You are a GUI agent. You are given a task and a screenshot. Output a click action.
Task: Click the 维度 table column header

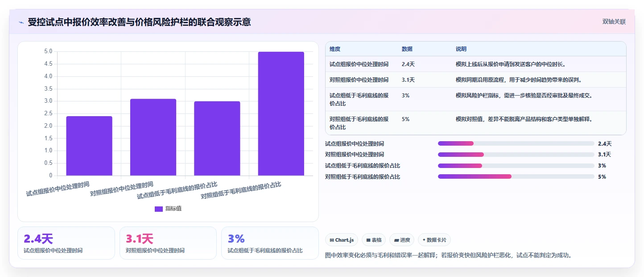pos(334,49)
